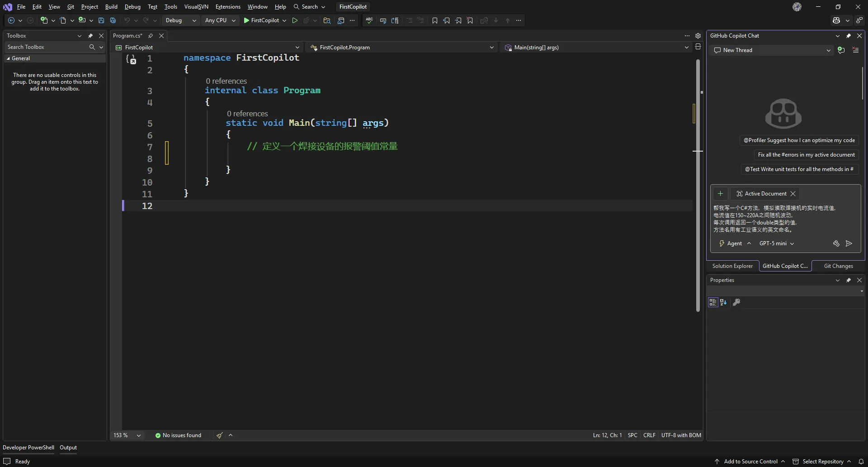
Task: Open Copilot tools wrench icon
Action: tap(836, 243)
